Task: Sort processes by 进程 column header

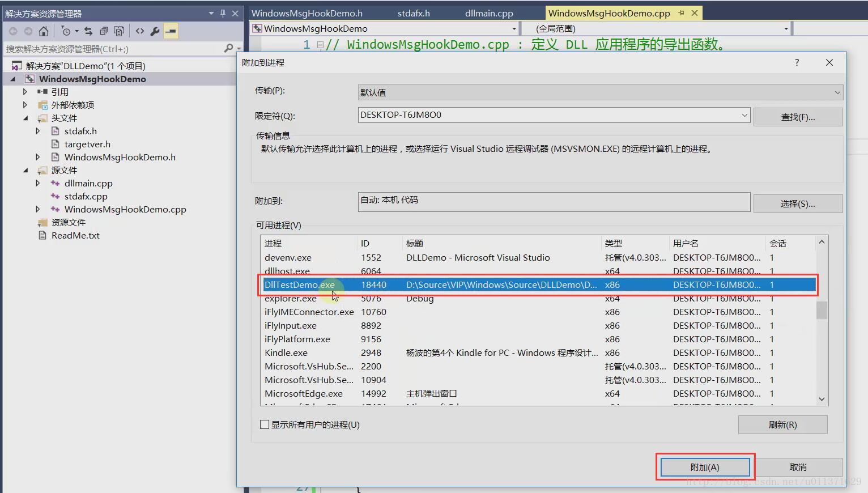Action: (309, 243)
